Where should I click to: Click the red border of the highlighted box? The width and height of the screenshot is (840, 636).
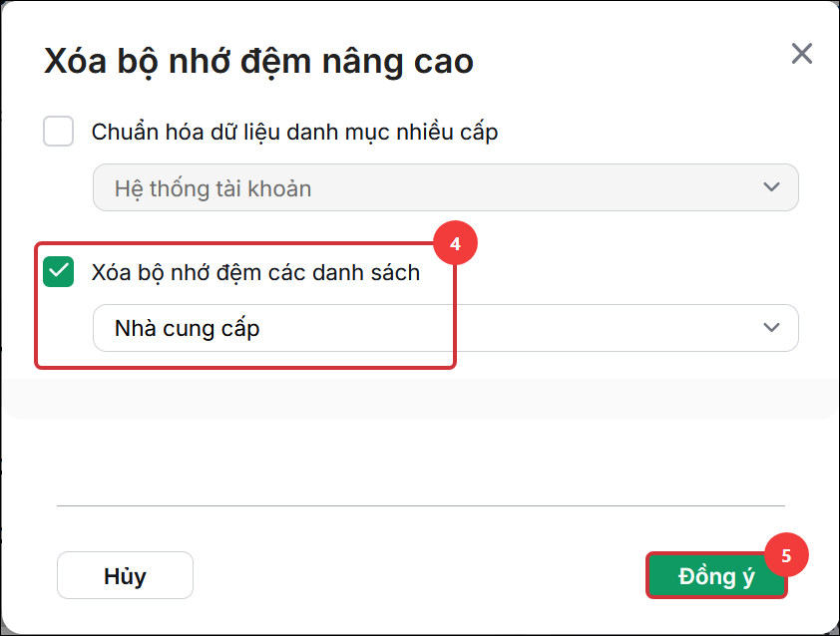(x=245, y=367)
